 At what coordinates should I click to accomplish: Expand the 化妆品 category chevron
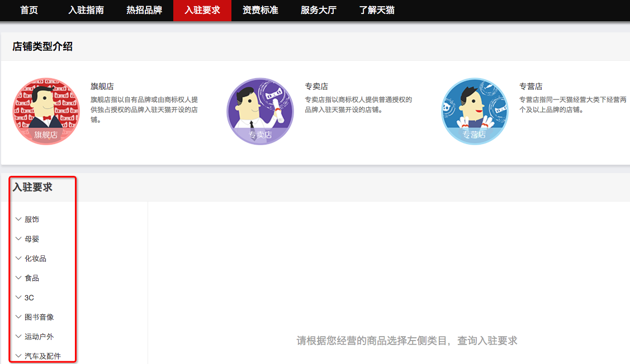(18, 258)
